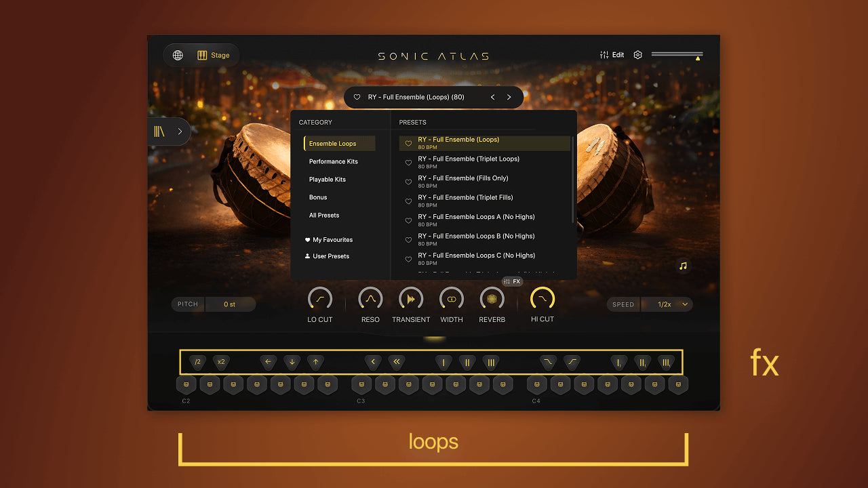
Task: Click the presets list scrollbar
Action: pos(574,180)
